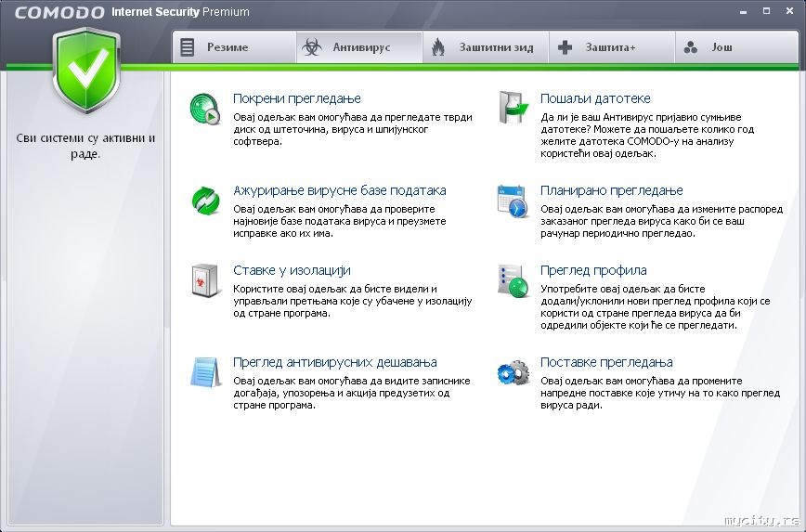Click description mentioning 'најновије базе података вируса'

point(339,221)
